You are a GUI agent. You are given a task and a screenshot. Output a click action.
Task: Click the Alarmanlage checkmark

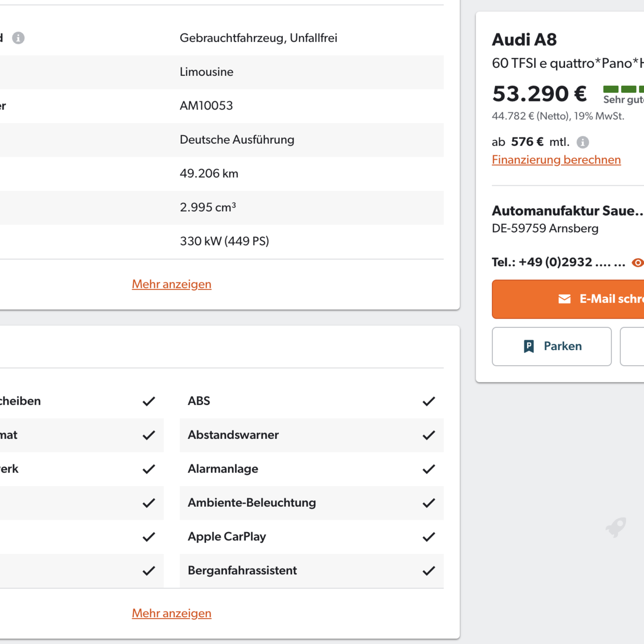pyautogui.click(x=429, y=469)
